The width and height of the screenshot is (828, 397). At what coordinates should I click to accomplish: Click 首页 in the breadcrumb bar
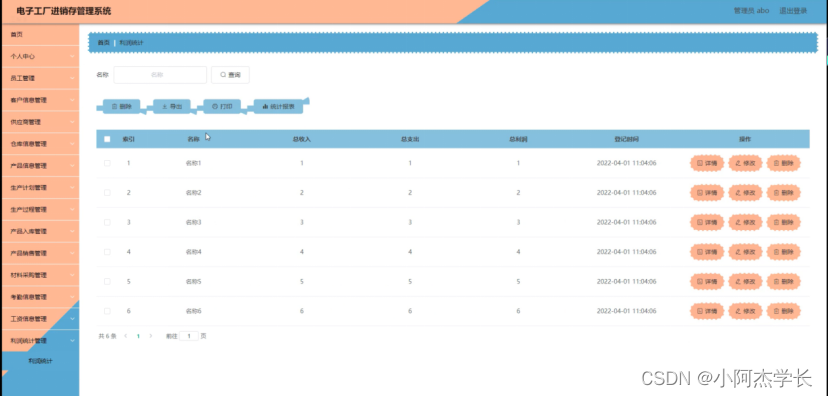104,43
